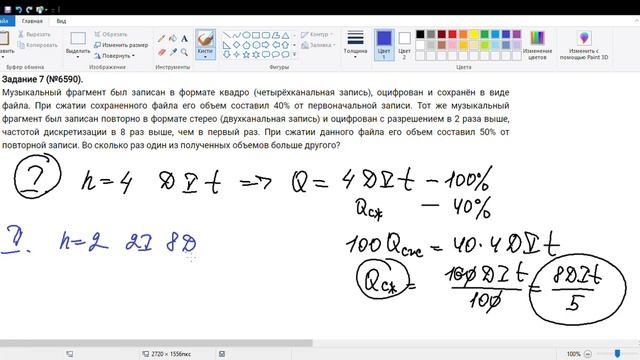
Task: Choose the Up arrow shape
Action: tap(285, 45)
